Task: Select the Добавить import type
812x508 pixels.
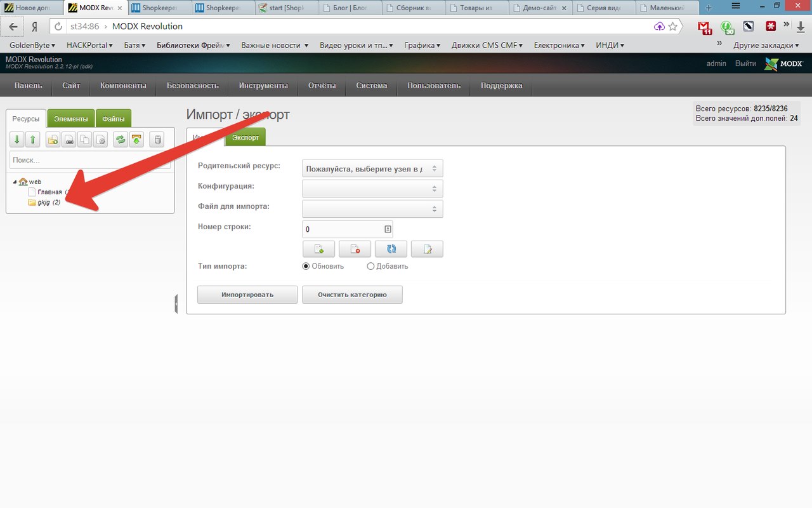Action: click(x=370, y=266)
